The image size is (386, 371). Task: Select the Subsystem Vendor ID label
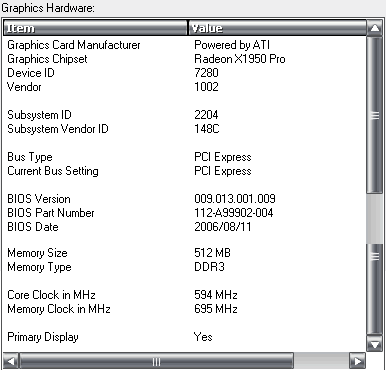coord(58,129)
